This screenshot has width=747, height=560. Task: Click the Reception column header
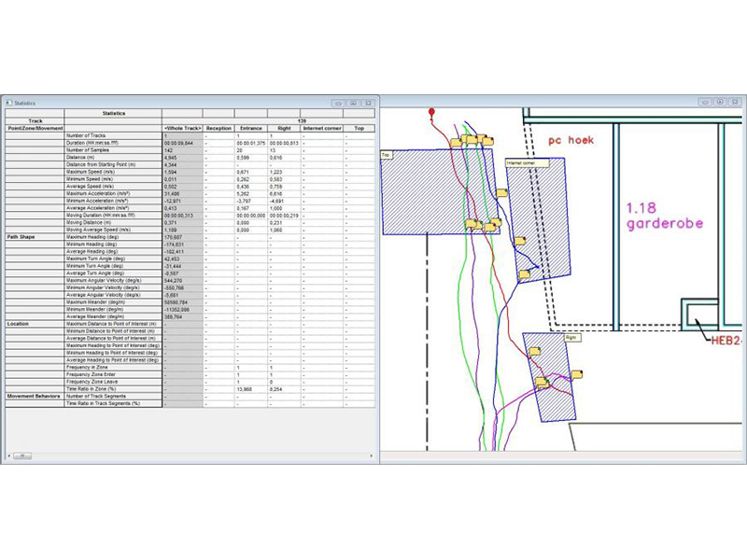(x=218, y=127)
